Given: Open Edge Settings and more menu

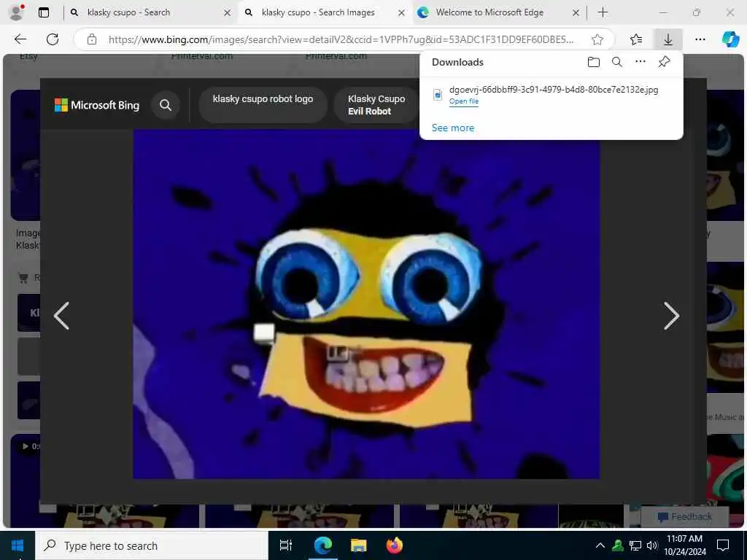Looking at the screenshot, I should click(x=700, y=39).
